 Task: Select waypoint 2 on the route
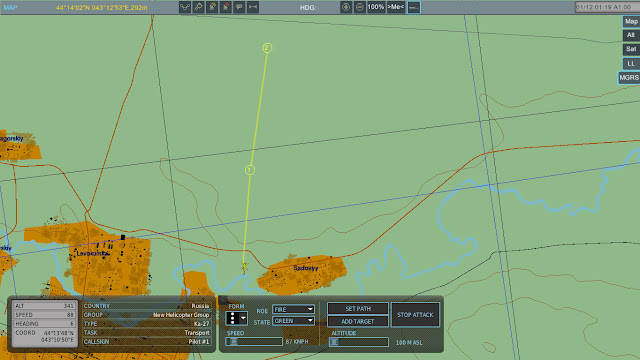pos(267,48)
